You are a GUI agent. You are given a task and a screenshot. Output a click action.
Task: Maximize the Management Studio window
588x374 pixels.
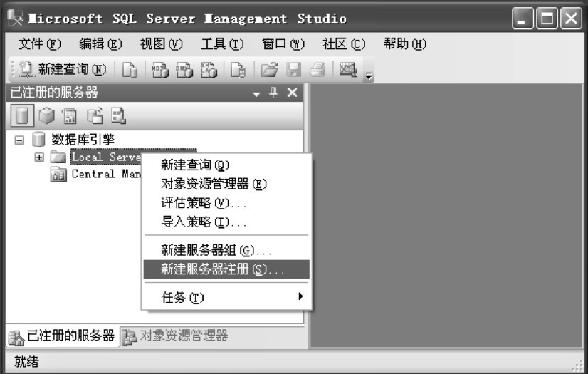click(x=547, y=19)
